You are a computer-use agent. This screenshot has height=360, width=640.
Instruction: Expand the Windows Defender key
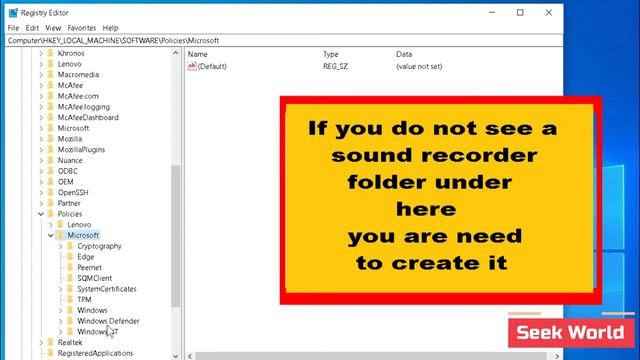coord(60,321)
